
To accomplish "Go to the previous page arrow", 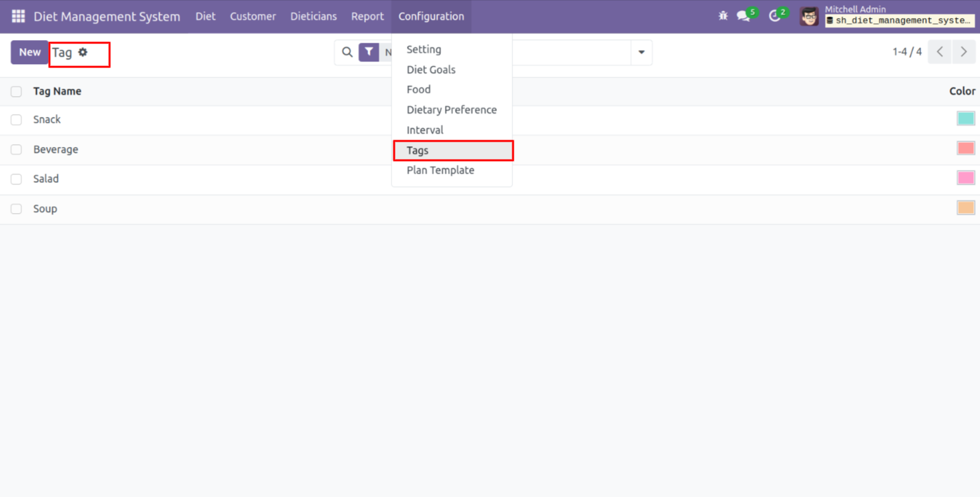I will (940, 52).
